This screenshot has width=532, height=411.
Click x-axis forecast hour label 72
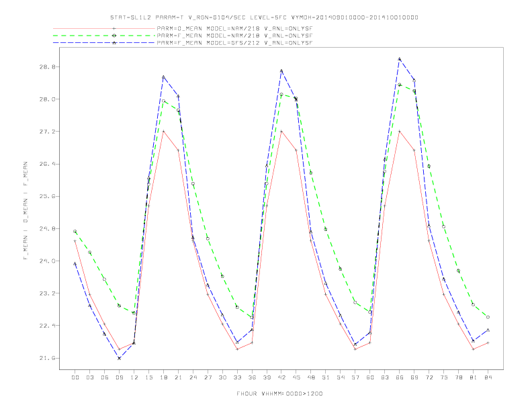click(429, 377)
